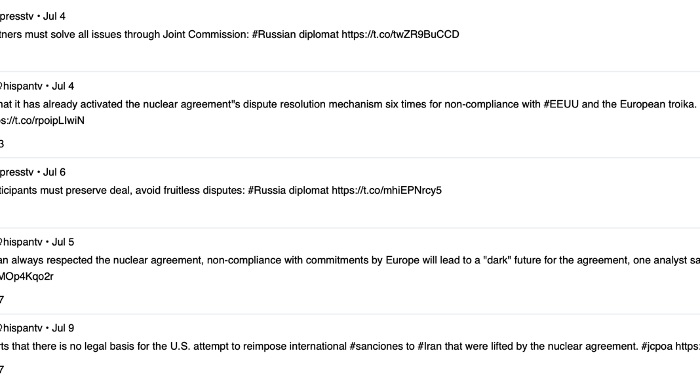Open the #jcpoa hashtag
Screen dimensions: 700x378
pyautogui.click(x=656, y=346)
